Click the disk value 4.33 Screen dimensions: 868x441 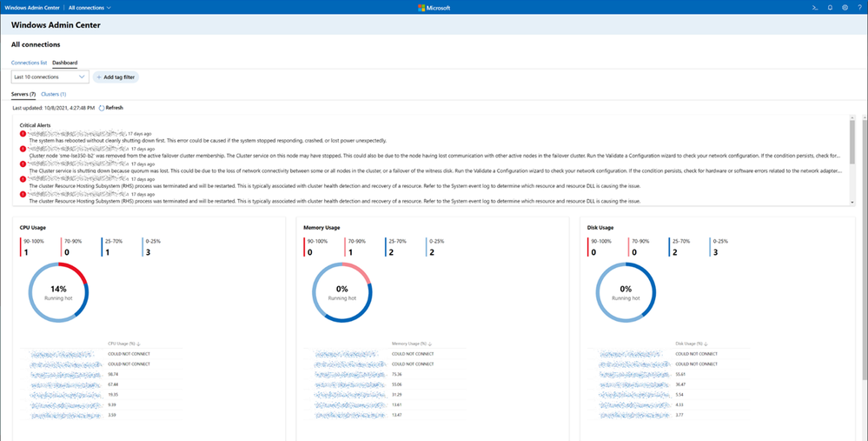click(x=680, y=405)
